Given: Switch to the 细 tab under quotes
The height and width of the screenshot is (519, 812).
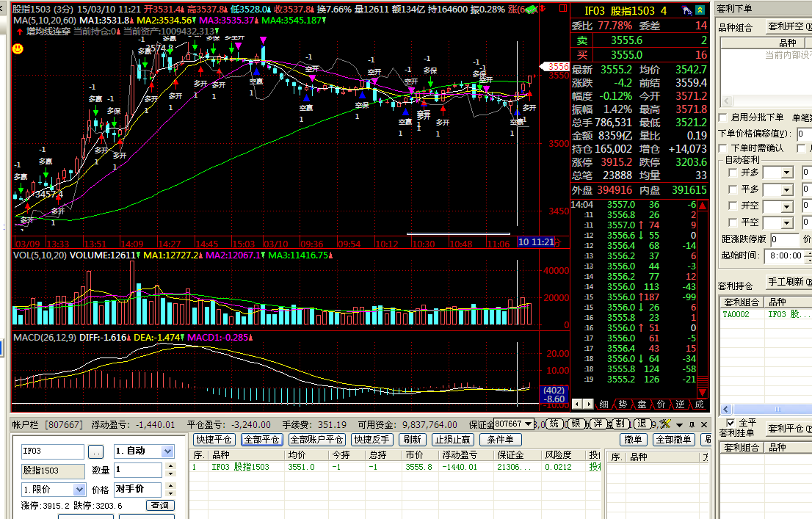Looking at the screenshot, I should pos(603,404).
